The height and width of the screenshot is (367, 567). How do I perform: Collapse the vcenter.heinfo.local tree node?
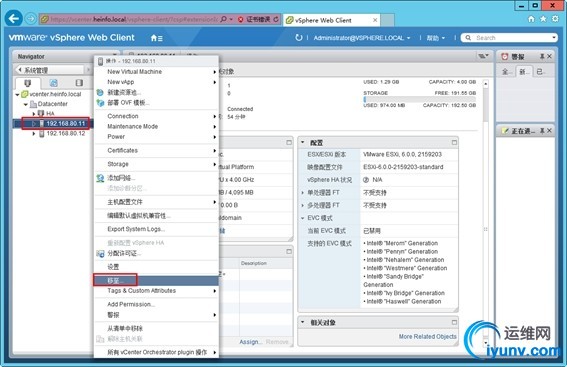pyautogui.click(x=17, y=94)
